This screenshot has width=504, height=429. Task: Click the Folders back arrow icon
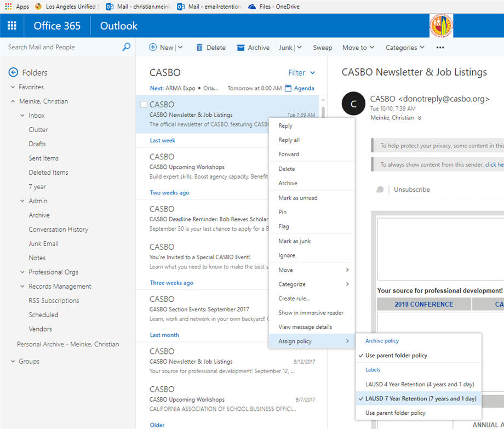(x=13, y=72)
